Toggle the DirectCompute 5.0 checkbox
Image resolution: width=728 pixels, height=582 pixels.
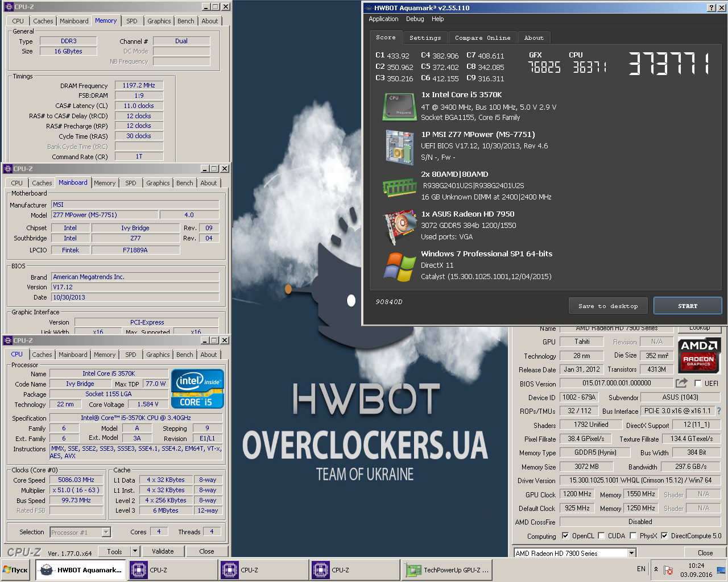664,536
